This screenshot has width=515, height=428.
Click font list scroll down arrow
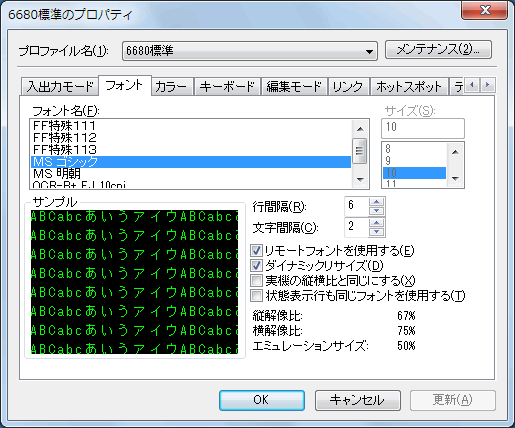[x=360, y=179]
